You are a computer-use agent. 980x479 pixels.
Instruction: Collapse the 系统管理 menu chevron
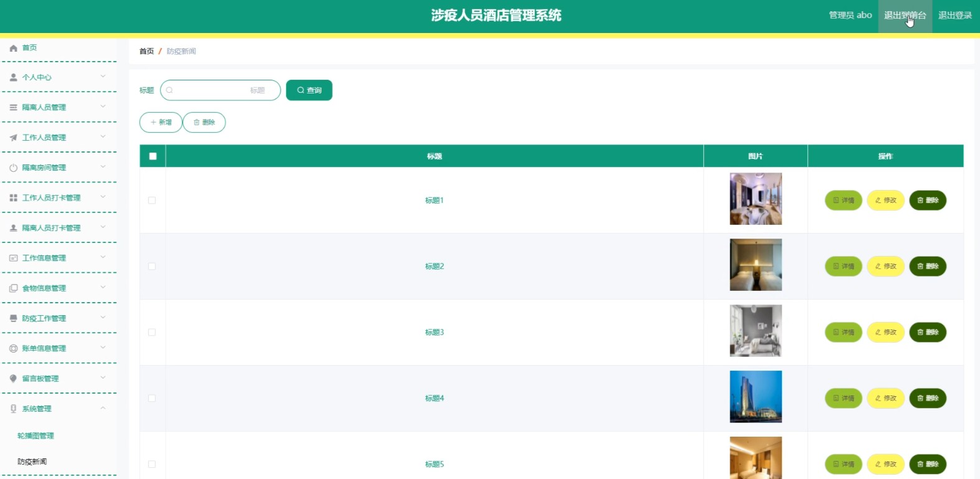click(103, 408)
